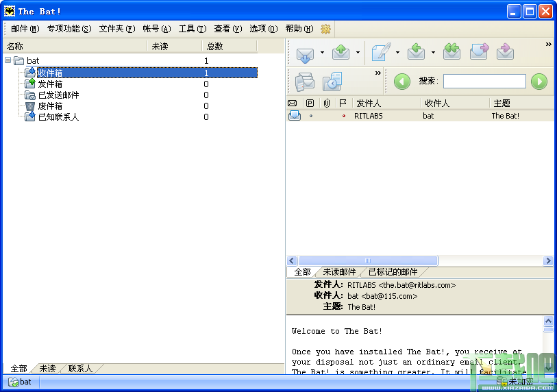557x392 pixels.
Task: Click the redirect message icon
Action: click(x=506, y=52)
